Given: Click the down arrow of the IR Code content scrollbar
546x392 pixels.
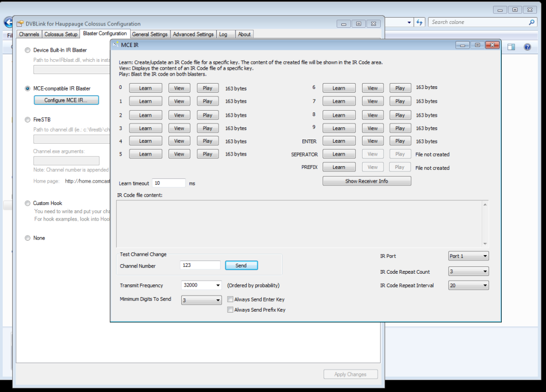Looking at the screenshot, I should pos(485,243).
